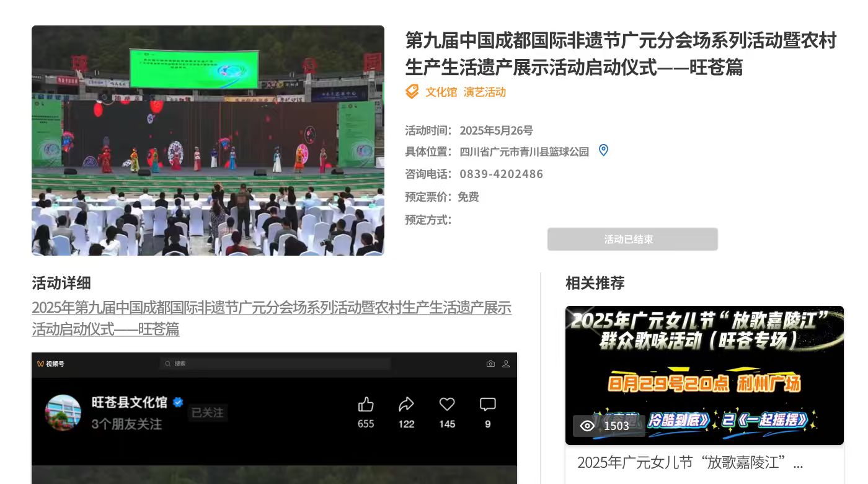Click the 旺苍县文化馆 account avatar
Image resolution: width=868 pixels, height=484 pixels.
63,413
